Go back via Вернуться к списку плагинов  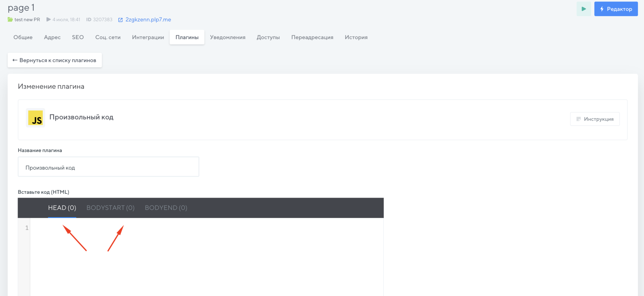pos(54,60)
